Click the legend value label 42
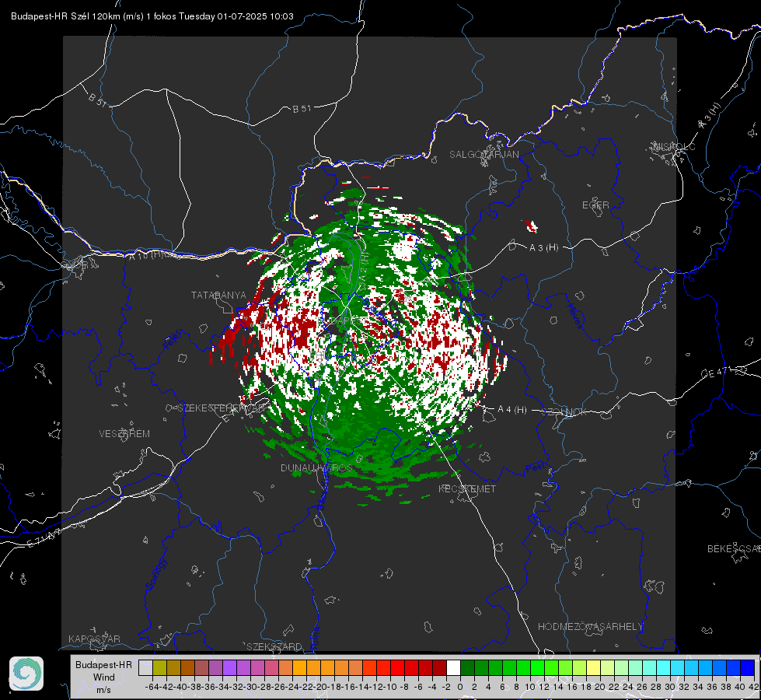Viewport: 761px width, 700px height. pos(754,687)
